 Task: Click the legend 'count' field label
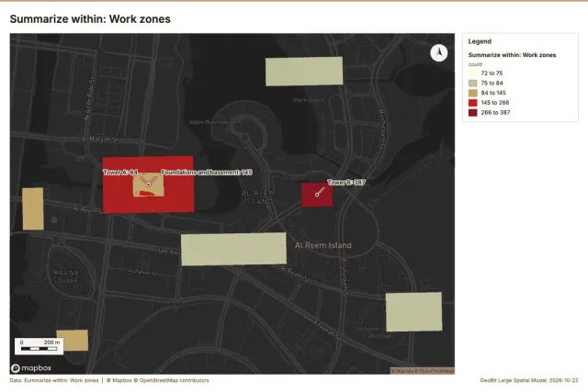click(475, 64)
